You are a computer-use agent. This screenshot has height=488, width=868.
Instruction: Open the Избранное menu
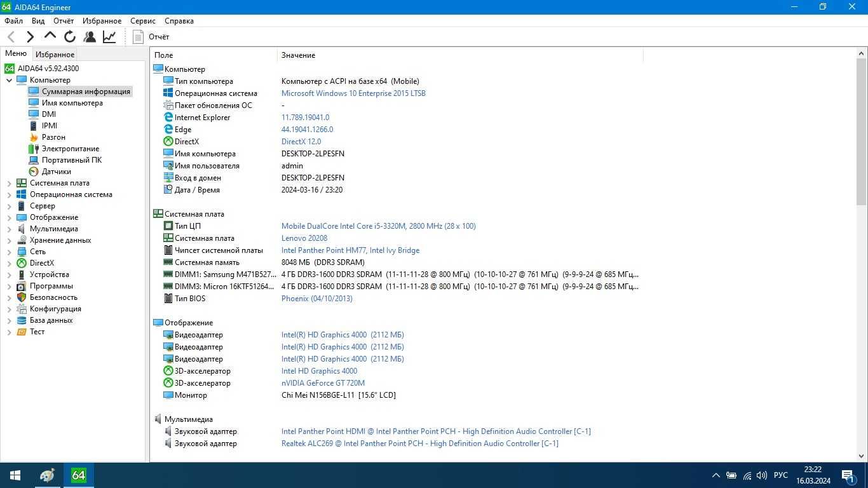[x=102, y=21]
